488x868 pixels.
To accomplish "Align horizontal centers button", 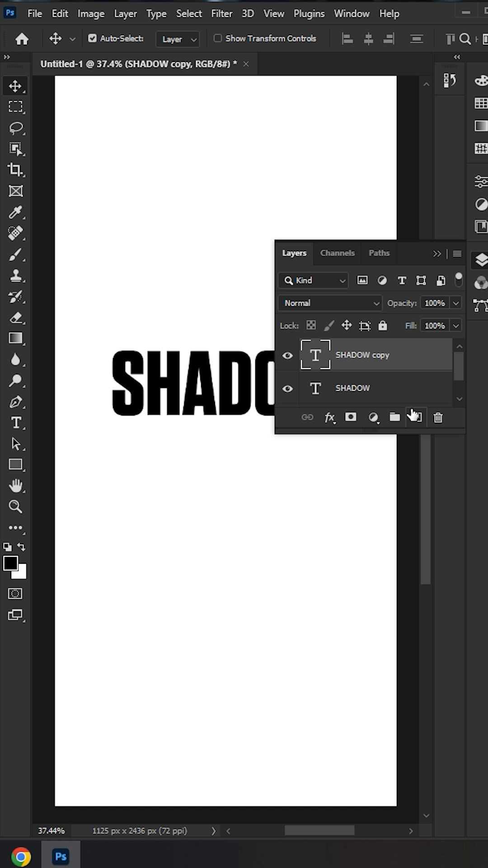I will tap(368, 39).
